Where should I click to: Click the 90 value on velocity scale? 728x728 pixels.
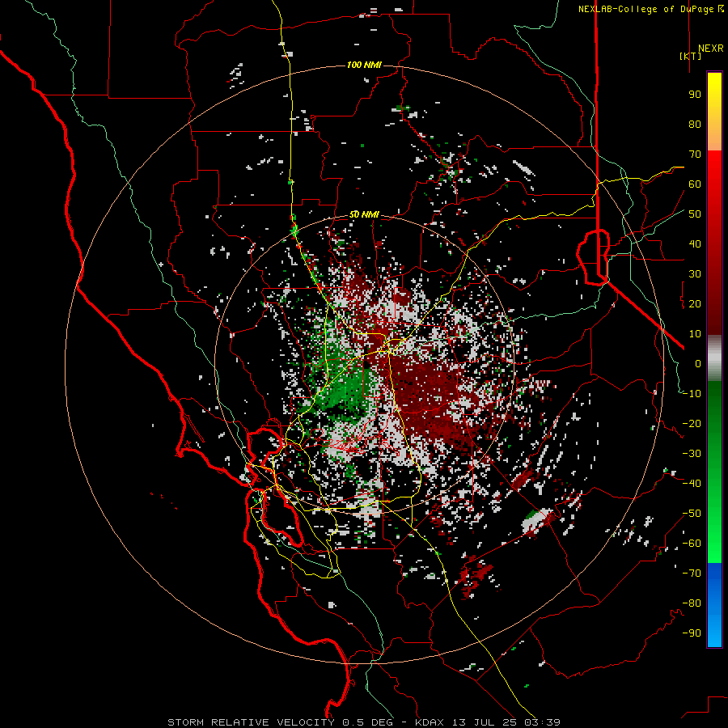[695, 95]
